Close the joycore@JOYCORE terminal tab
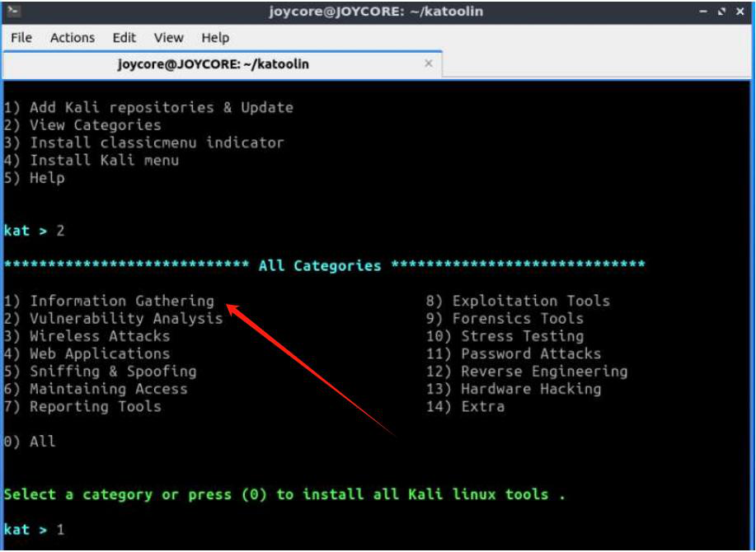Image resolution: width=756 pixels, height=552 pixels. [x=428, y=63]
